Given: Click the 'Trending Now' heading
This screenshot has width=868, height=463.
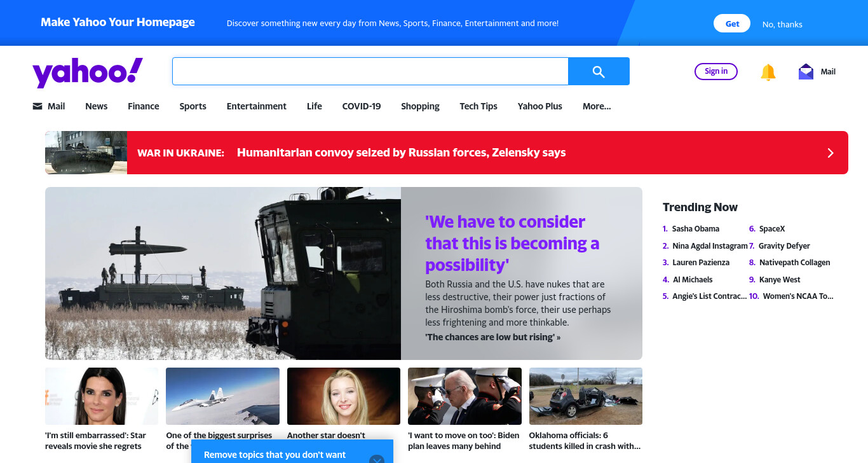Looking at the screenshot, I should pos(700,207).
